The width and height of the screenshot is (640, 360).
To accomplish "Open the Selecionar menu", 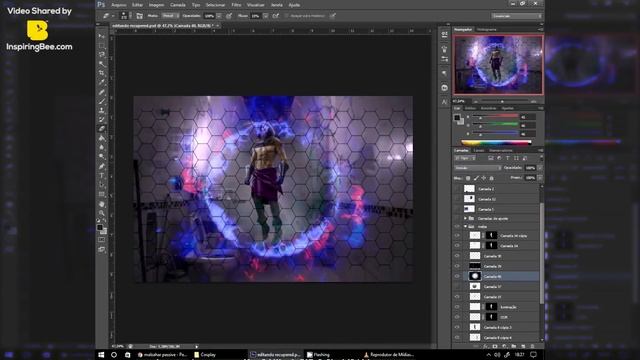I will click(216, 5).
